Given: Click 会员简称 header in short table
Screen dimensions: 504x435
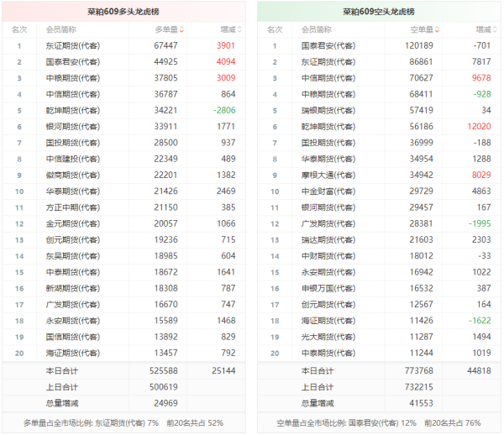Looking at the screenshot, I should (317, 30).
